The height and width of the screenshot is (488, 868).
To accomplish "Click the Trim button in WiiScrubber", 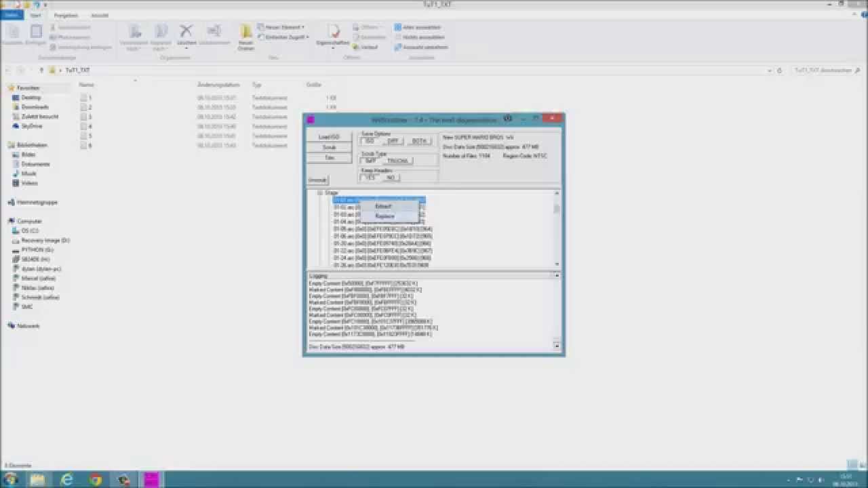I will coord(329,157).
